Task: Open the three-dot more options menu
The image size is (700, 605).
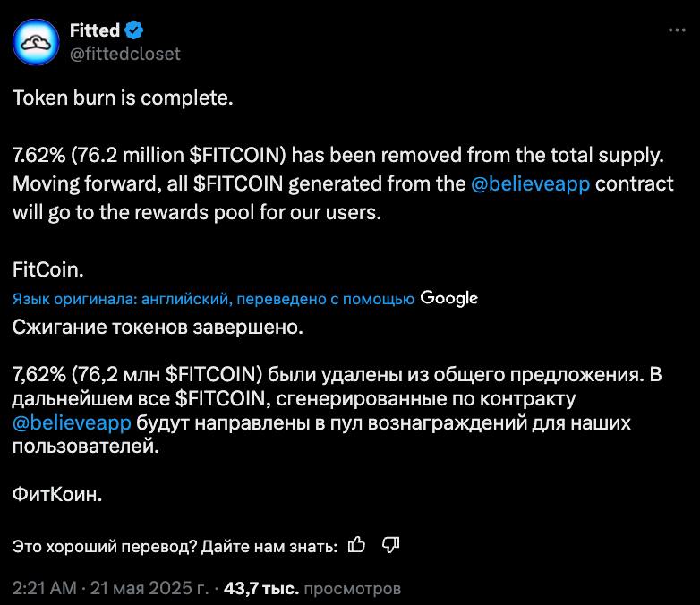Action: click(x=677, y=30)
